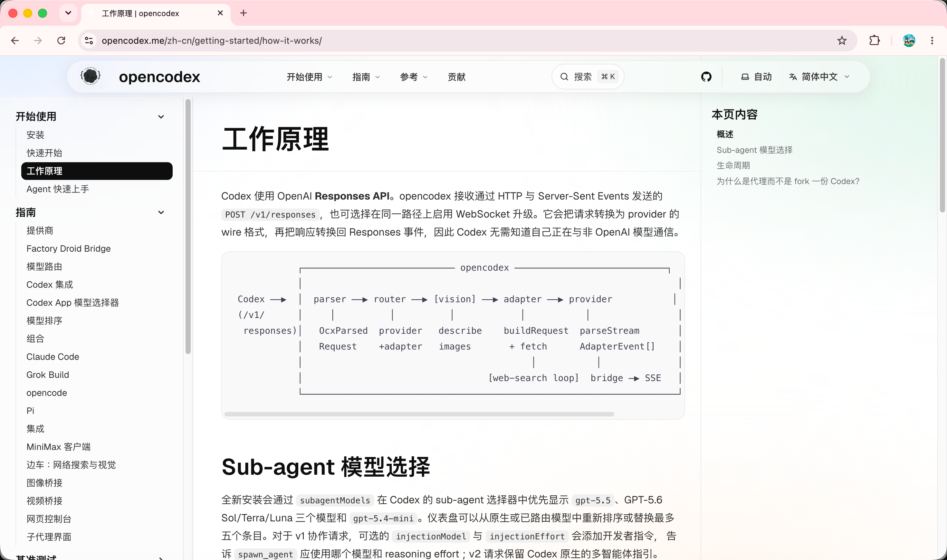Toggle the 自动 theme switcher
This screenshot has height=560, width=947.
click(756, 77)
